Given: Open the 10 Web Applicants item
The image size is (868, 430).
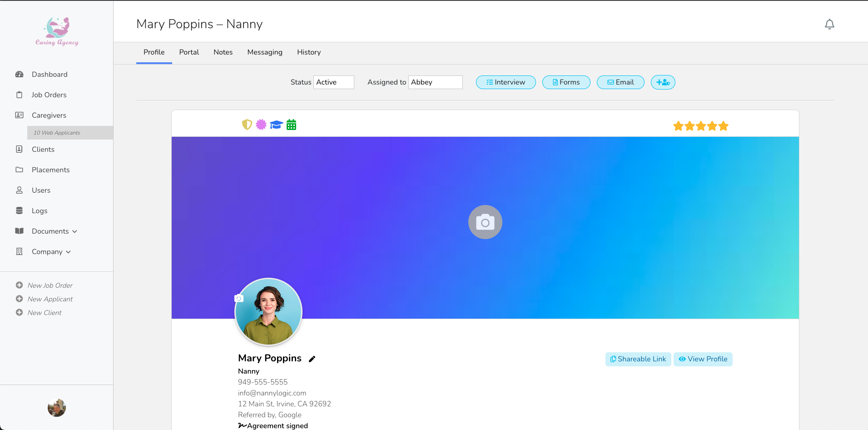Looking at the screenshot, I should 57,133.
